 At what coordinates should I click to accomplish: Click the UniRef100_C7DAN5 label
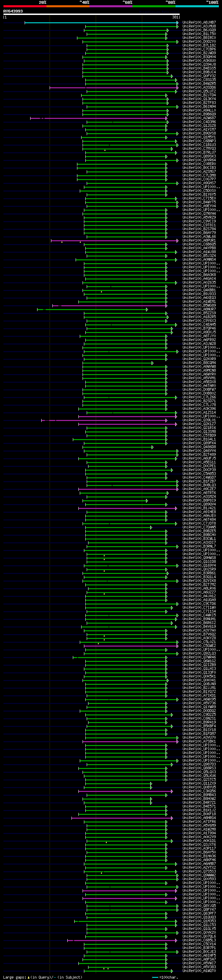[199, 527]
